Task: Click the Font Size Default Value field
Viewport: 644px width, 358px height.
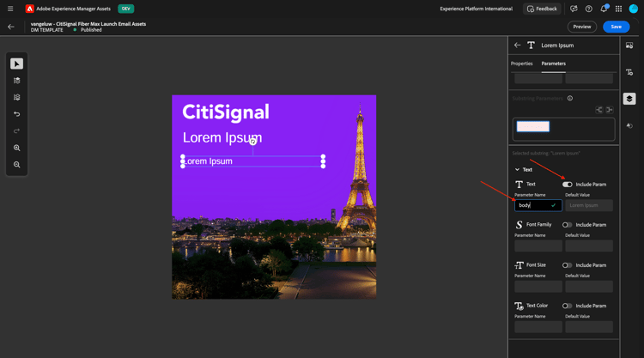Action: [x=589, y=287]
